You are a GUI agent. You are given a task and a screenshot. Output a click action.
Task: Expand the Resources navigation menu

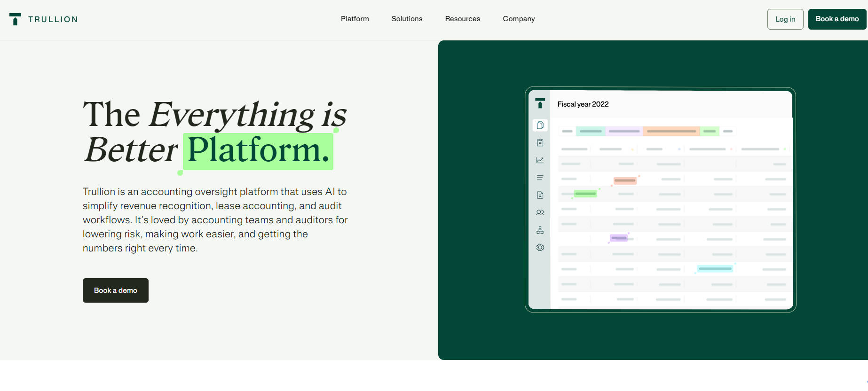click(x=462, y=19)
